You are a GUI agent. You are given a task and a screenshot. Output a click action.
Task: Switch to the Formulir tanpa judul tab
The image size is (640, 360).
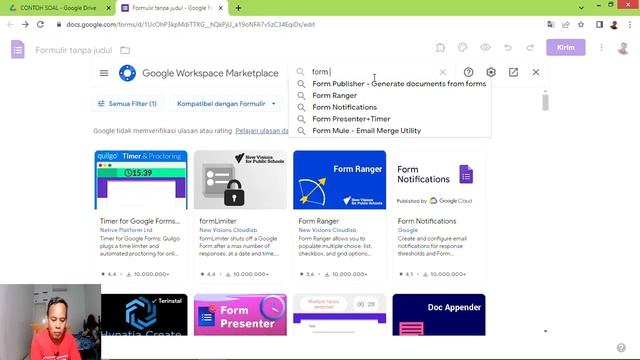pos(171,8)
